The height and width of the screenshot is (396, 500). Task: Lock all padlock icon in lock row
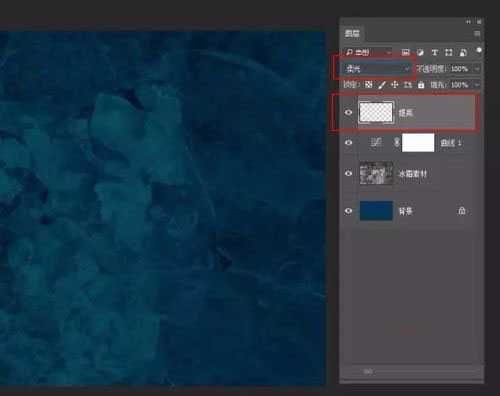[421, 85]
